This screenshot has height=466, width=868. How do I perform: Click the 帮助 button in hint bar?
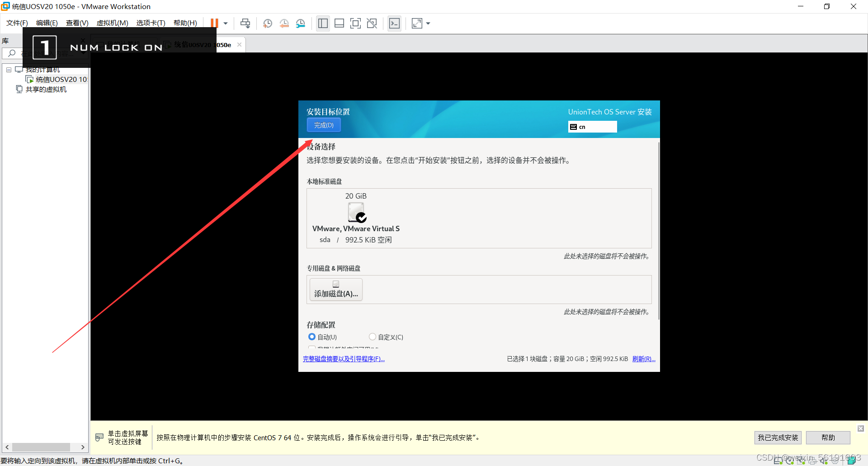(828, 437)
